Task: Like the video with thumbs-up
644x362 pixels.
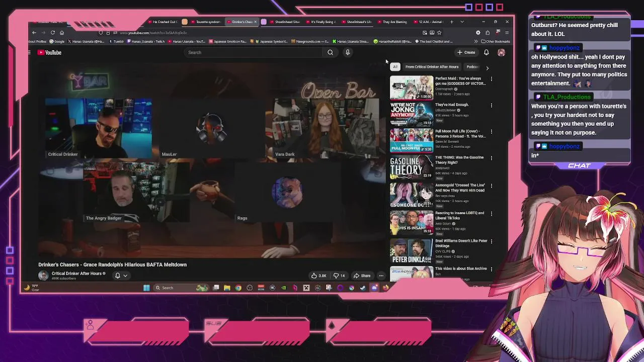Action: pyautogui.click(x=319, y=276)
